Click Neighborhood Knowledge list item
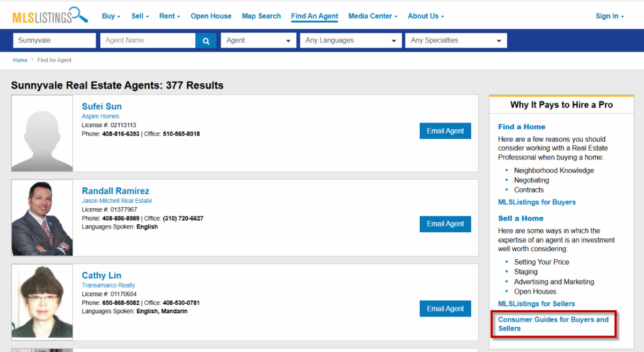Viewport: 644px width, 352px height. [554, 171]
